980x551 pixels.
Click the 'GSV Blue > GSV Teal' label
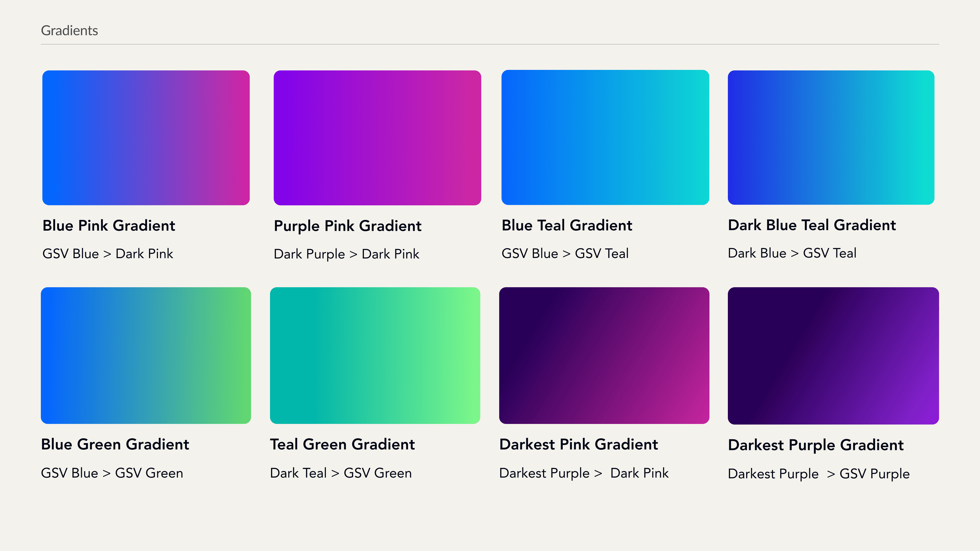click(565, 253)
